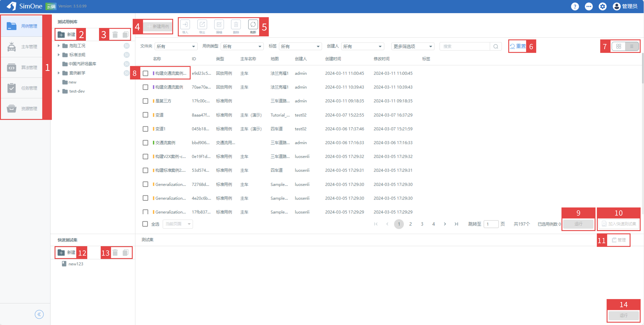
Task: Switch to list view layout
Action: (632, 46)
